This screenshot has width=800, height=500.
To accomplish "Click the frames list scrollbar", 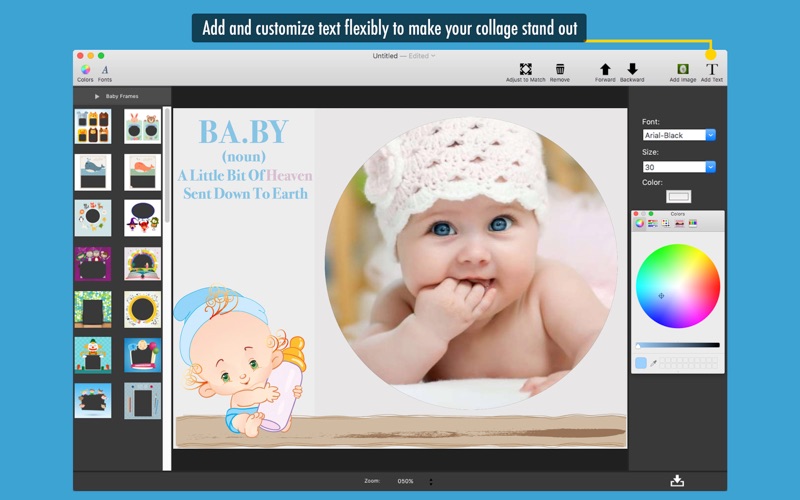I will click(167, 166).
